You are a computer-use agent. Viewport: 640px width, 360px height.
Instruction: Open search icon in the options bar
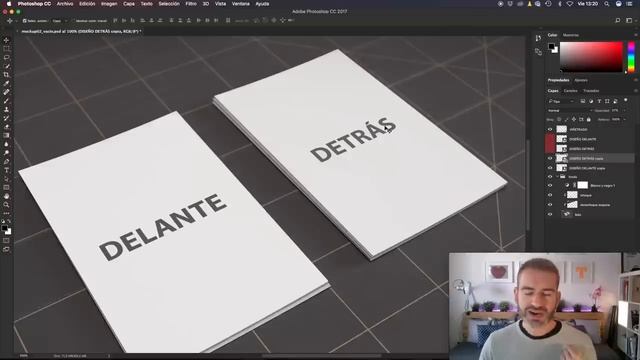click(x=618, y=20)
